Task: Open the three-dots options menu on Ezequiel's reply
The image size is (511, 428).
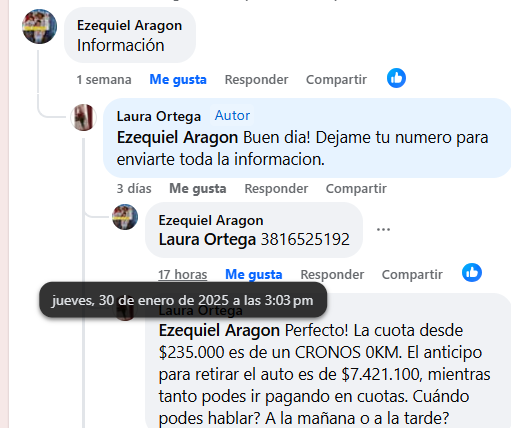Action: point(383,229)
